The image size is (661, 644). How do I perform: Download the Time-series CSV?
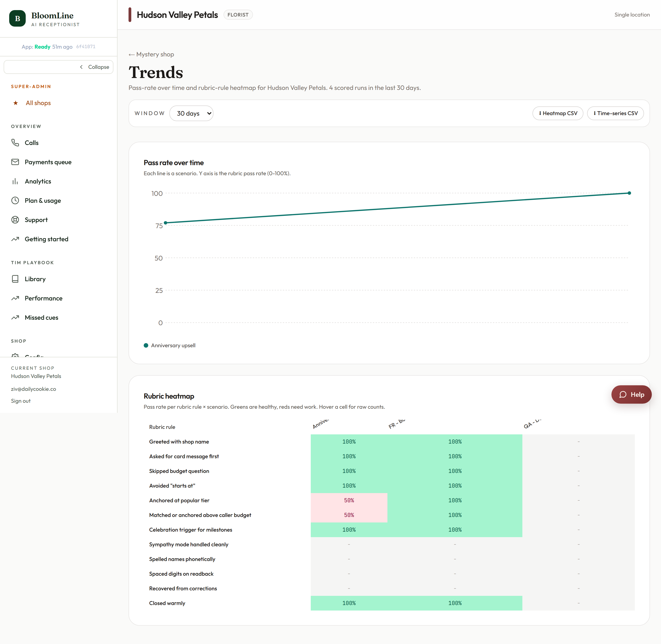pyautogui.click(x=615, y=113)
